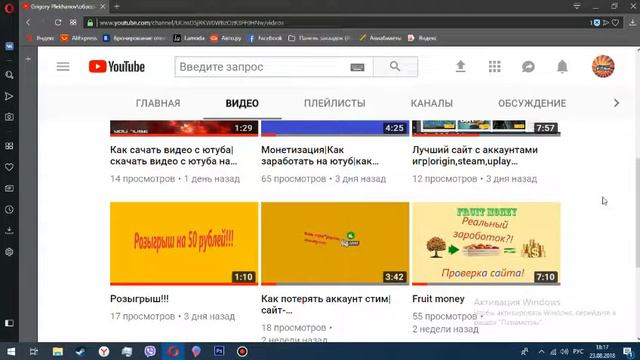
Task: Open Yandex Browser from the taskbar
Action: coord(104,351)
